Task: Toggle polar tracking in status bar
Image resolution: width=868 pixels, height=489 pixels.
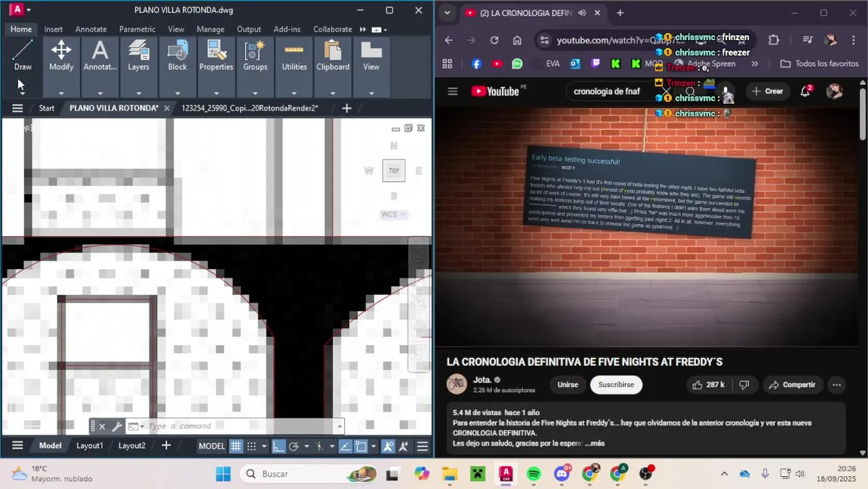Action: (293, 446)
